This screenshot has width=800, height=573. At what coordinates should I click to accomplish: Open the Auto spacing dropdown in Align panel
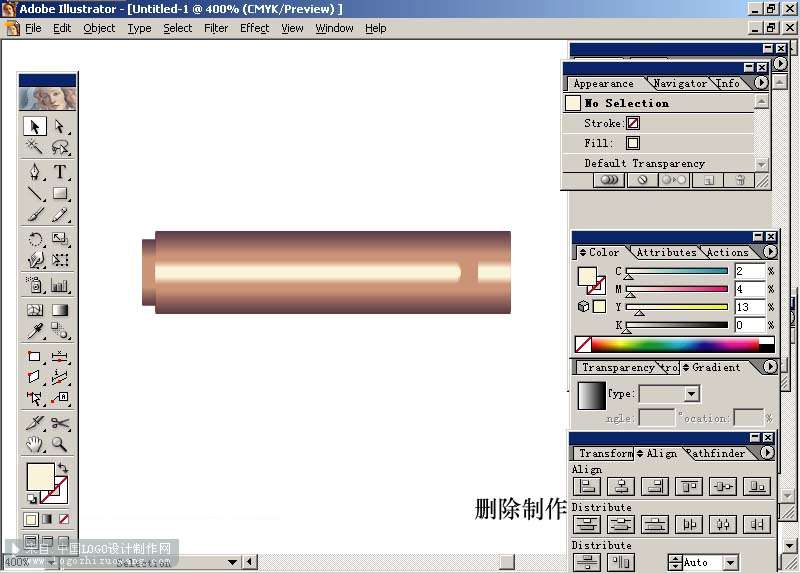coord(731,562)
